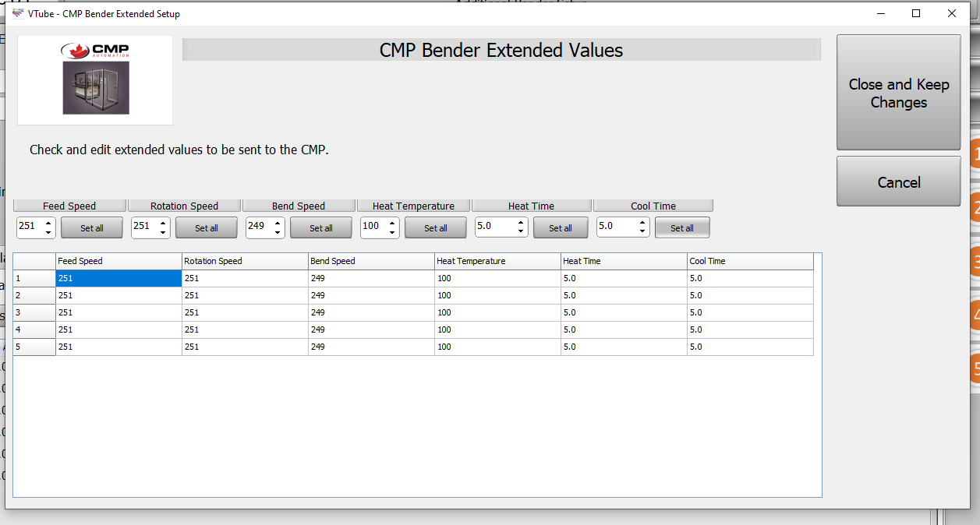Click the Heat Time table column header

[x=624, y=261]
